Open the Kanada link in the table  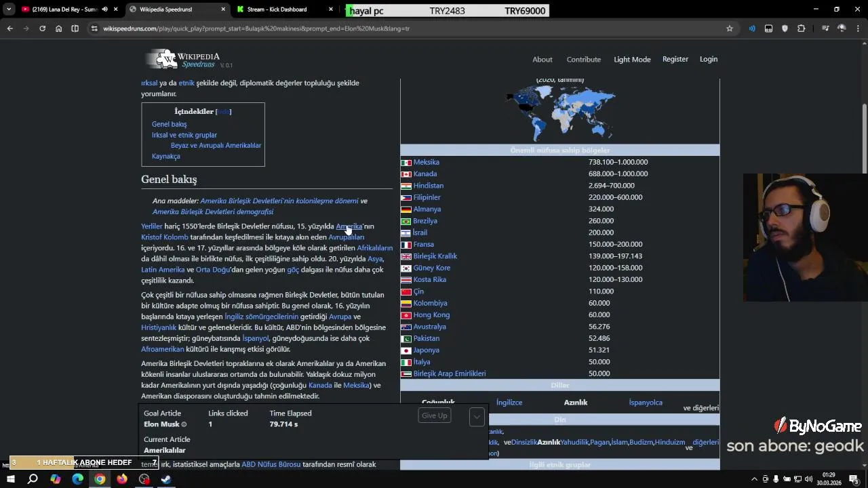coord(425,174)
